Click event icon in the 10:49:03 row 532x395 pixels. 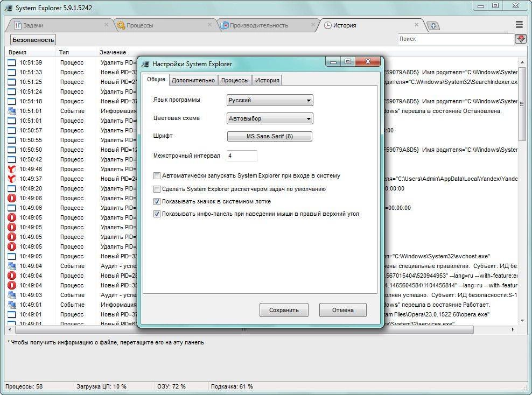[x=12, y=295]
